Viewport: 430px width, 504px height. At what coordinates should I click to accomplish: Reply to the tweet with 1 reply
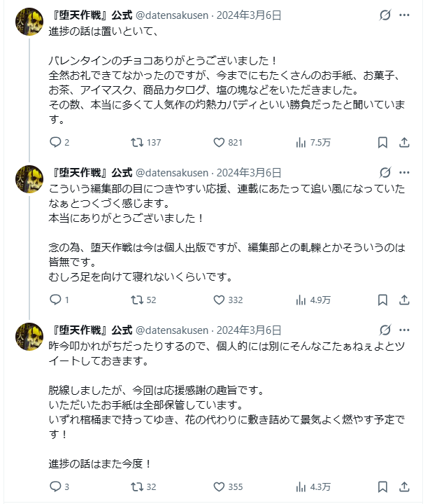[56, 300]
